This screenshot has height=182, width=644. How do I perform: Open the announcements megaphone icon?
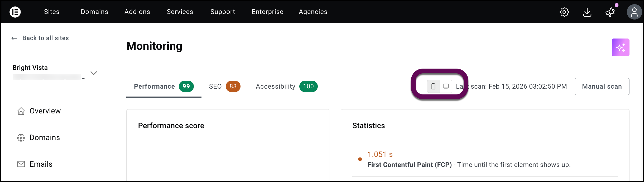click(x=610, y=12)
